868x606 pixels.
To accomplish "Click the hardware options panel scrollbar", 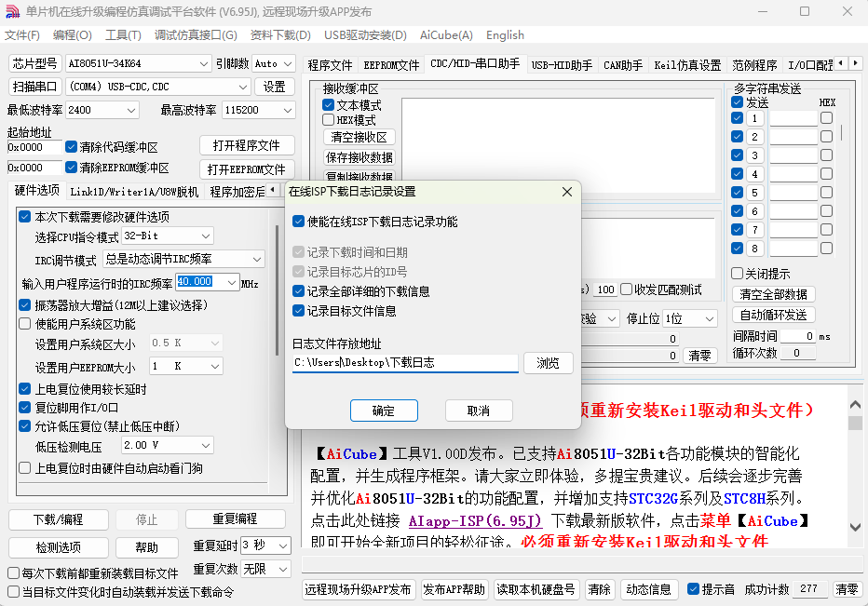I will pyautogui.click(x=277, y=290).
